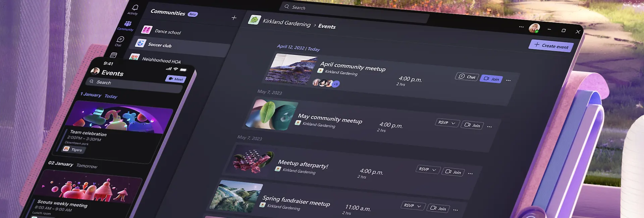Image resolution: width=644 pixels, height=218 pixels.
Task: Go to Kirkland Gardening breadcrumb
Action: (286, 23)
